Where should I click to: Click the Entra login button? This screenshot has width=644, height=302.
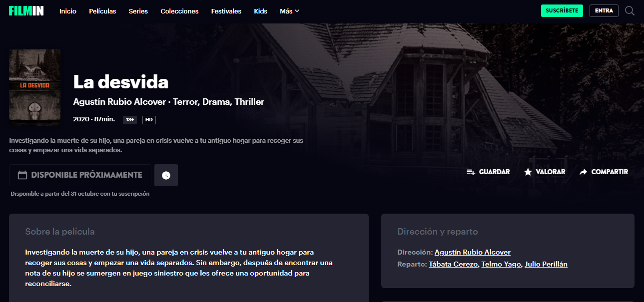pyautogui.click(x=604, y=10)
